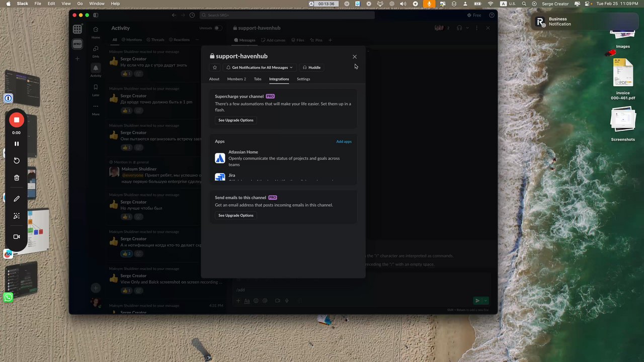Viewport: 644px width, 362px height.
Task: Open the Window menu in the menu bar
Action: coord(97,4)
